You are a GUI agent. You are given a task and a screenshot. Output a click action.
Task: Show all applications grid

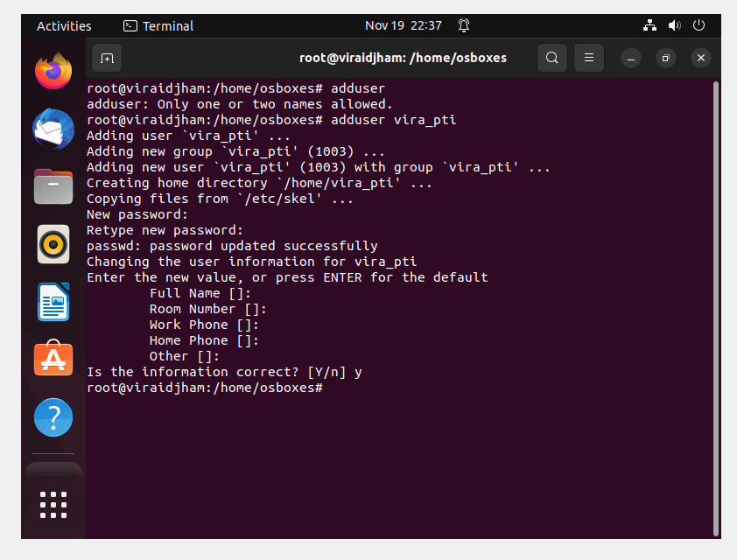pyautogui.click(x=53, y=505)
